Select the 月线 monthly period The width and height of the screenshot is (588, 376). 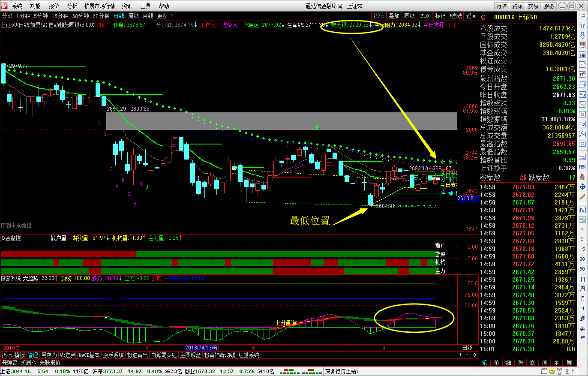(148, 16)
